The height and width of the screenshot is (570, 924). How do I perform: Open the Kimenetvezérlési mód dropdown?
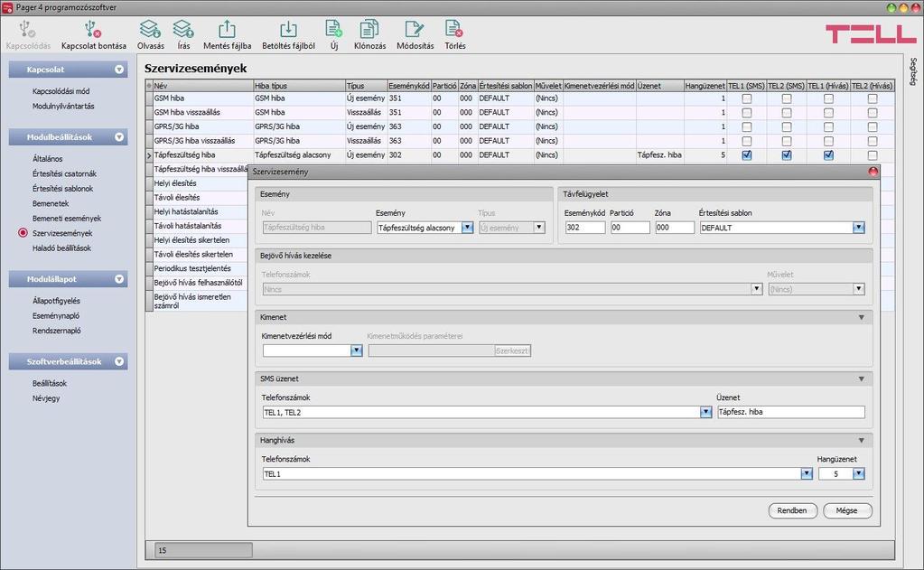pyautogui.click(x=356, y=350)
